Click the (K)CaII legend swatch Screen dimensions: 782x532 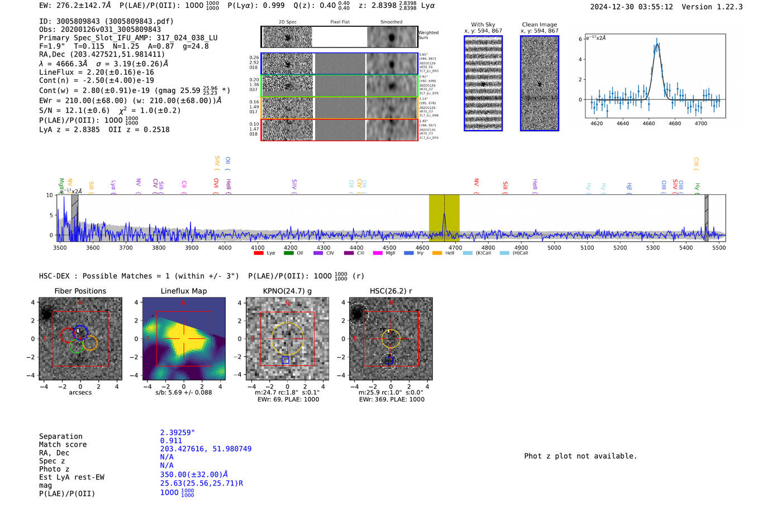pos(468,253)
